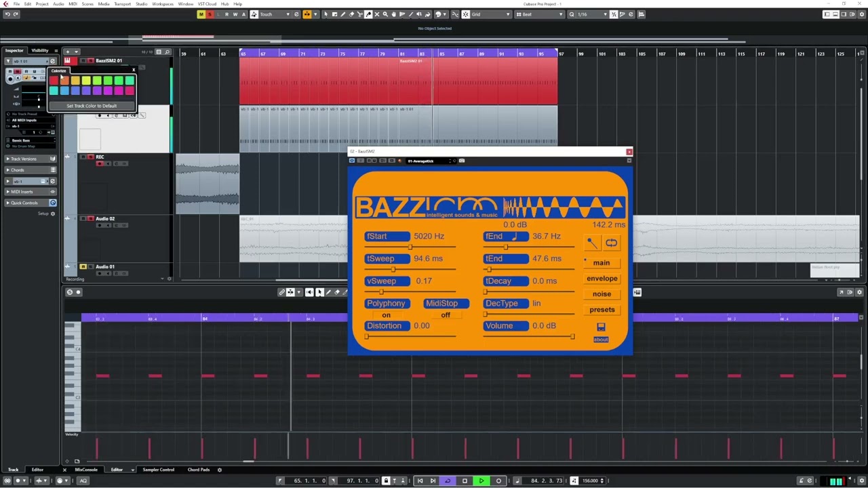Click the save disk icon in BazzISM
Screen dimensions: 868x488
601,327
